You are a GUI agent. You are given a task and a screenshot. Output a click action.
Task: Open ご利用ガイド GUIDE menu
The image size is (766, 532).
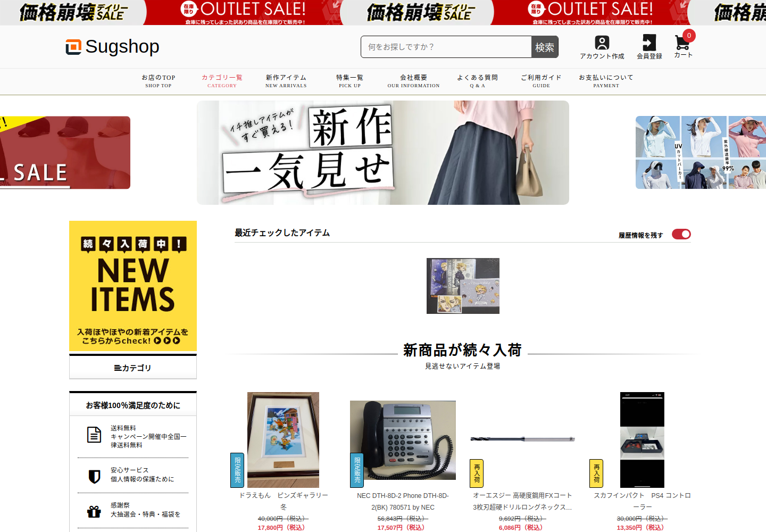pyautogui.click(x=541, y=81)
